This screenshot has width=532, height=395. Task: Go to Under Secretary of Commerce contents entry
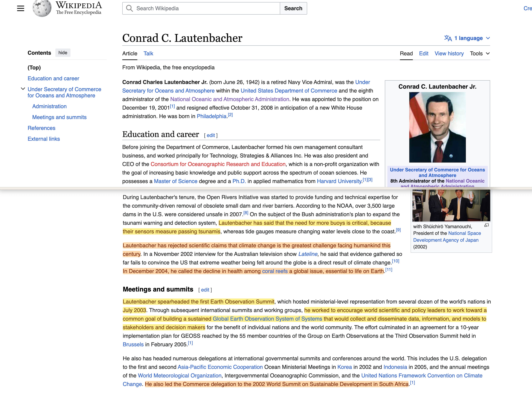(64, 92)
